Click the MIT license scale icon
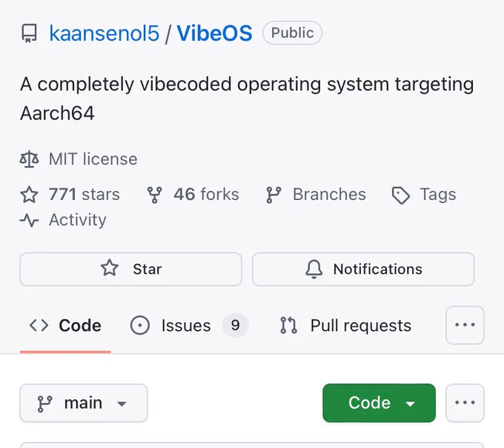The width and height of the screenshot is (504, 448). pyautogui.click(x=29, y=159)
